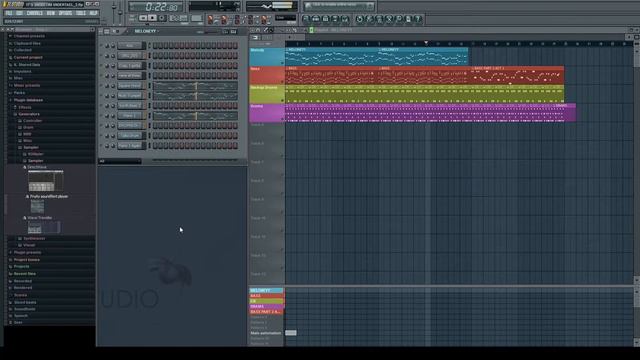This screenshot has height=360, width=640.
Task: Mute the Bass playlist track
Action: [x=282, y=82]
